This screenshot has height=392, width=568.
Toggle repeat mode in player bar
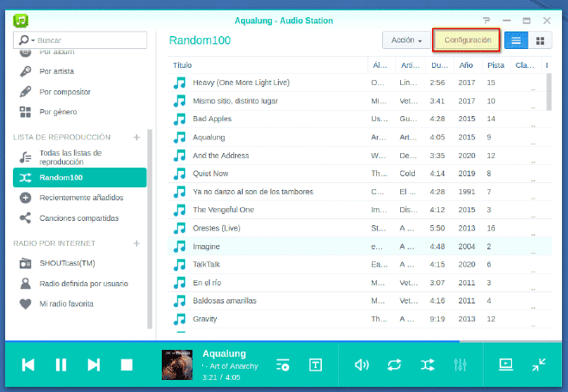pyautogui.click(x=394, y=364)
